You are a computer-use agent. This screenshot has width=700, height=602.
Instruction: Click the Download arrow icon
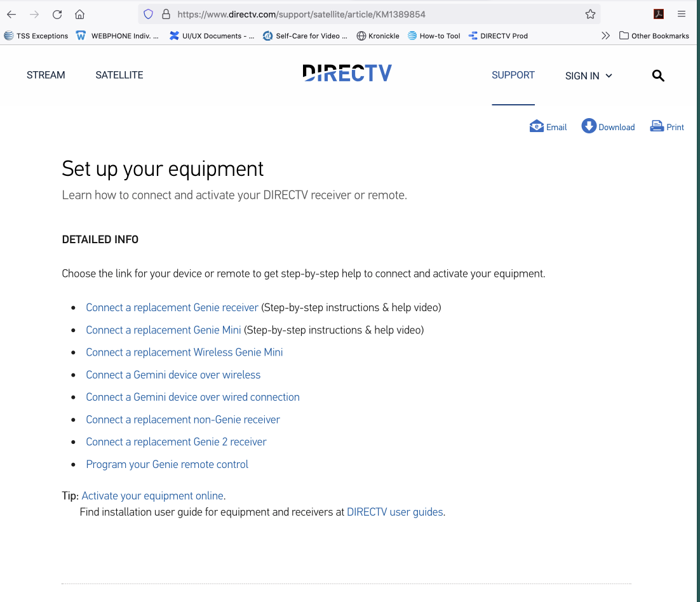tap(589, 126)
